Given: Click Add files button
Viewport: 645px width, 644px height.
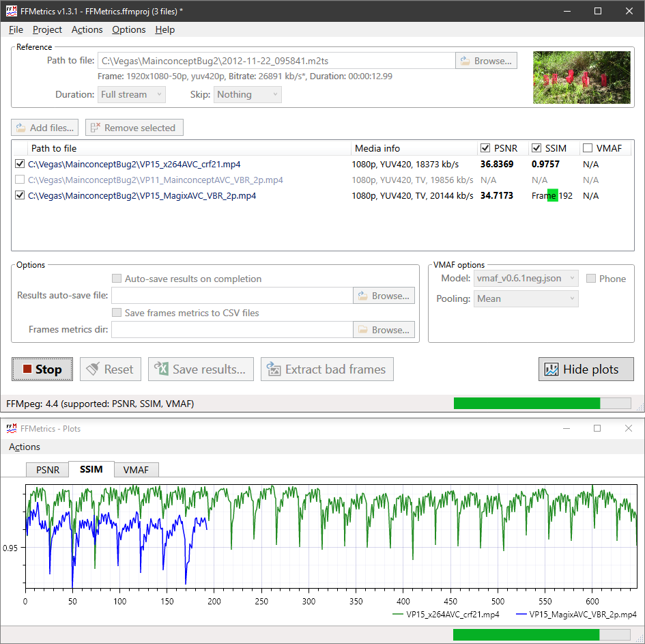Looking at the screenshot, I should click(45, 128).
